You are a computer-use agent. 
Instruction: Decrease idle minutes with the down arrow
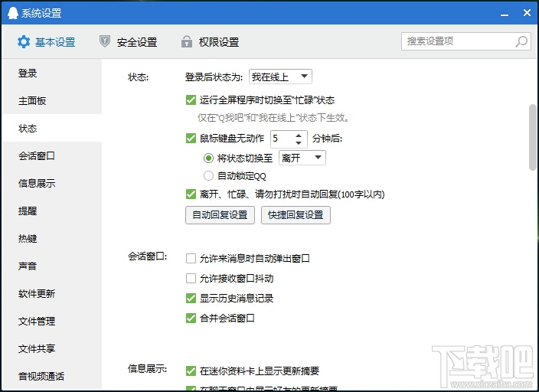click(299, 142)
